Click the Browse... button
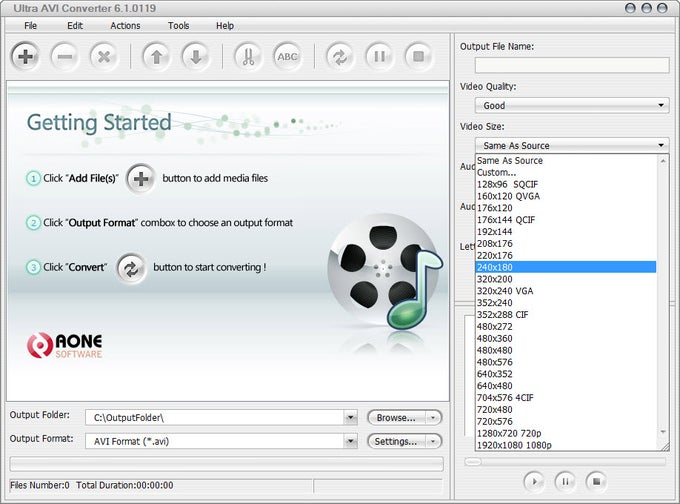 click(x=396, y=418)
